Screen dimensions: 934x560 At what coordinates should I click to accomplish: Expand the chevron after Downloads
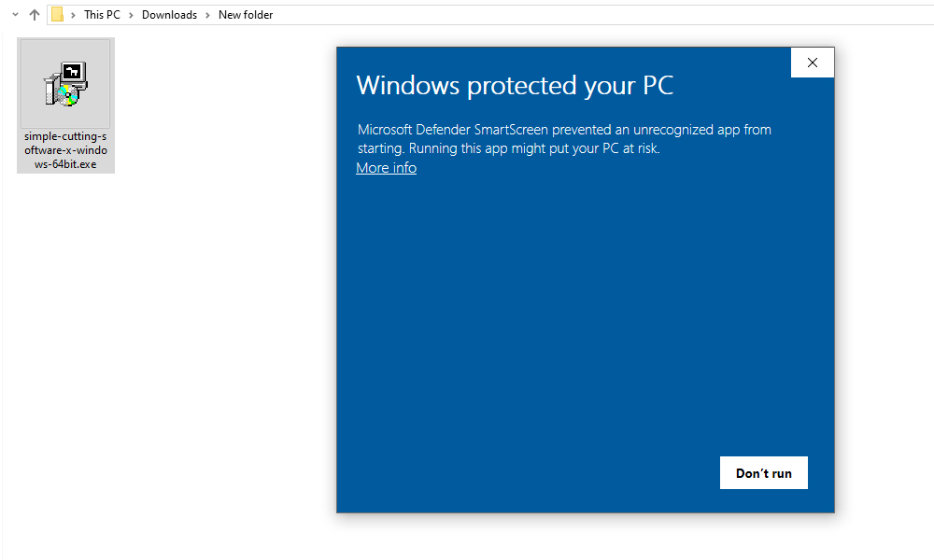coord(205,14)
